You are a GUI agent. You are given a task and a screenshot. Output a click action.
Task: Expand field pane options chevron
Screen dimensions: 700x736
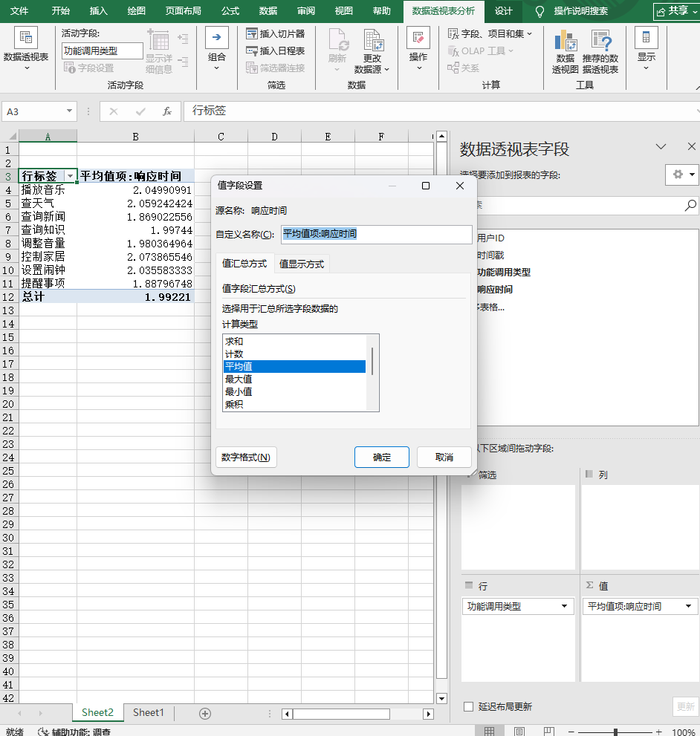(x=661, y=147)
